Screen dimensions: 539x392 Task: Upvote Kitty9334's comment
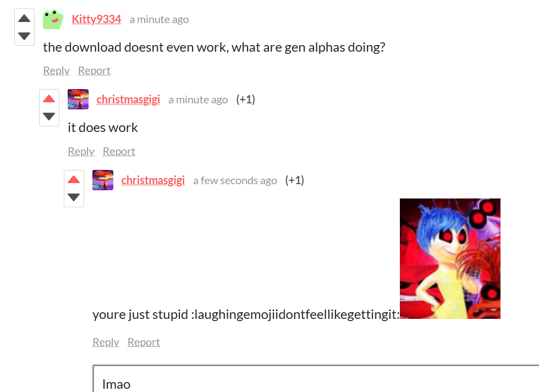click(x=24, y=18)
